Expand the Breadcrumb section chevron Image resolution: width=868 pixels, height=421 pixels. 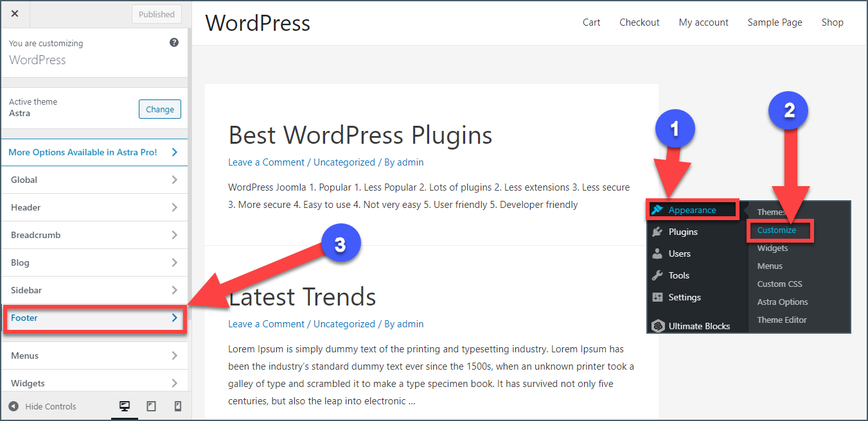click(x=174, y=235)
